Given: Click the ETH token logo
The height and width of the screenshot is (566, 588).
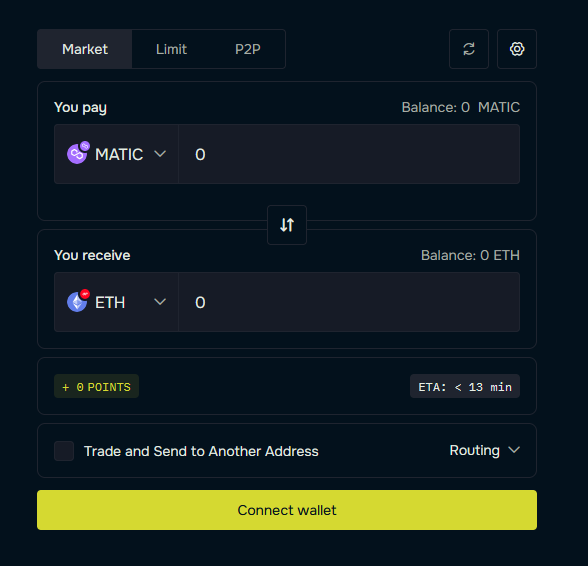Looking at the screenshot, I should (x=77, y=302).
